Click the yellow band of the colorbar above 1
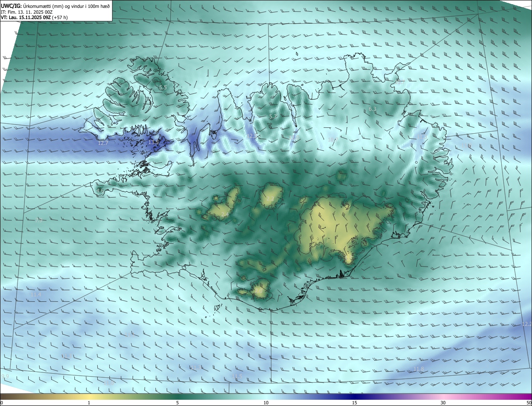This screenshot has height=406, width=532. (89, 396)
